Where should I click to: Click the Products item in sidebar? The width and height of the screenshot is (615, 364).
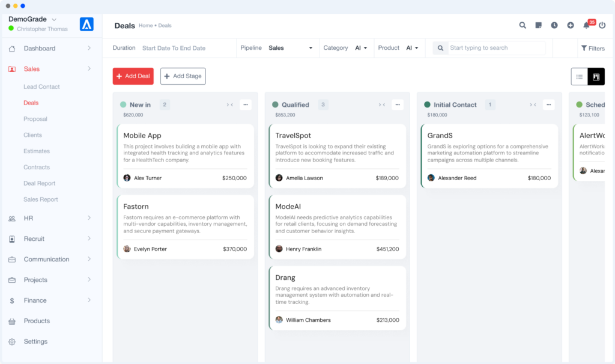point(37,321)
